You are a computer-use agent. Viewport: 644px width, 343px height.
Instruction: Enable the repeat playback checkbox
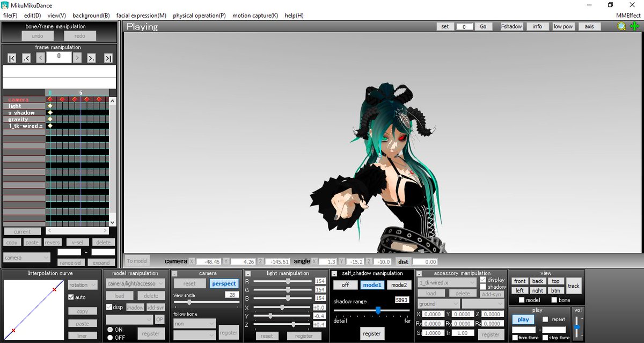pyautogui.click(x=546, y=319)
